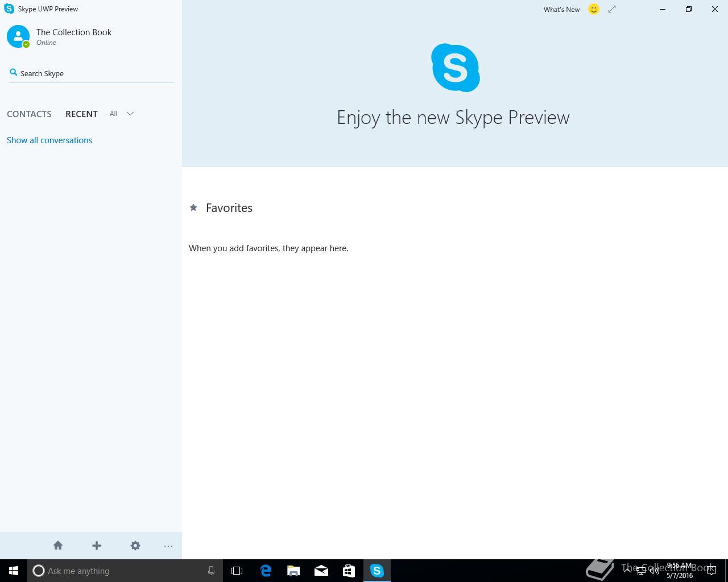Click the profile avatar picture
This screenshot has height=582, width=728.
(x=18, y=36)
